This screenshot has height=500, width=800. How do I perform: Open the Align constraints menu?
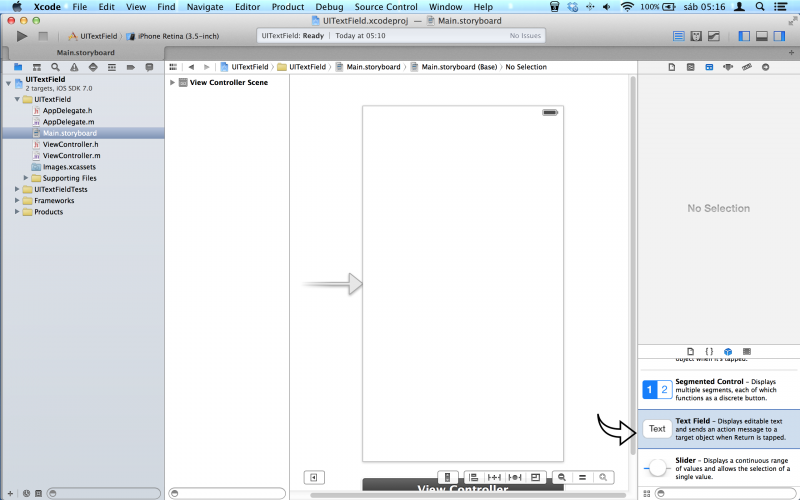pos(473,478)
